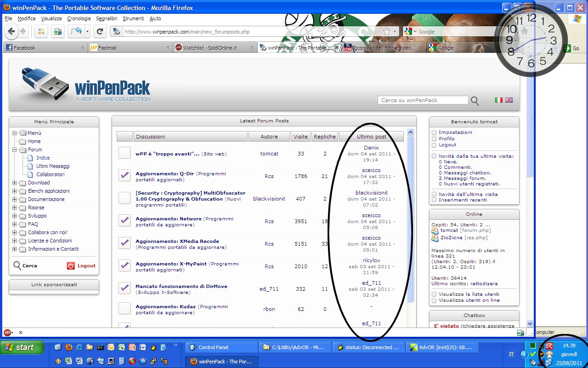Click the Cerca su winPenPack search field
The width and height of the screenshot is (588, 368).
coord(423,100)
